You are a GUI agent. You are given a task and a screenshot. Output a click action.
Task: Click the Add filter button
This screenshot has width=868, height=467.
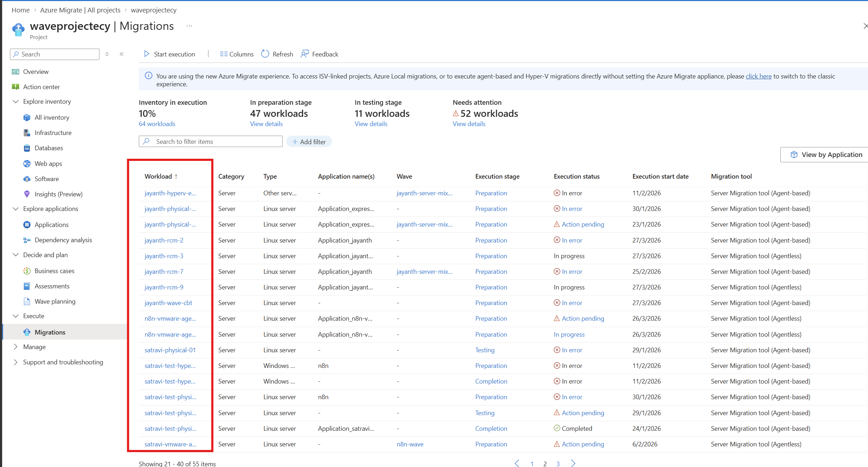pyautogui.click(x=309, y=142)
